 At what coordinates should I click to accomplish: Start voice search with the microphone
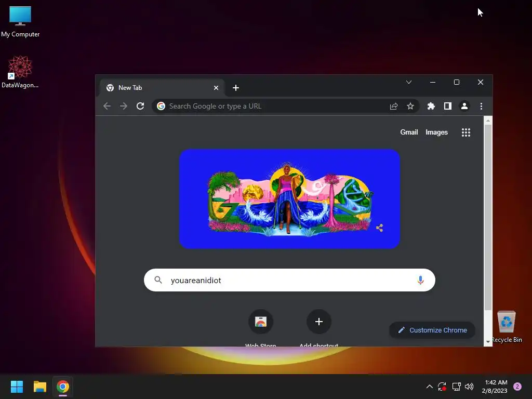pyautogui.click(x=420, y=280)
